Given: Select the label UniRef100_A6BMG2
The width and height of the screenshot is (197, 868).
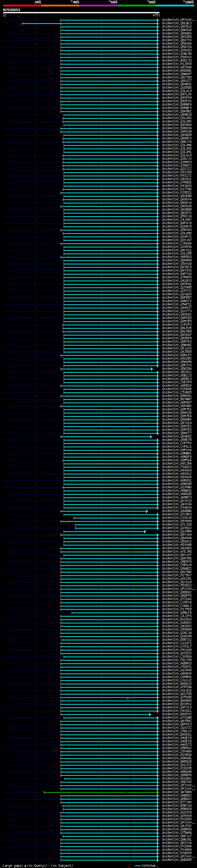Looking at the screenshot, I should tap(177, 796).
